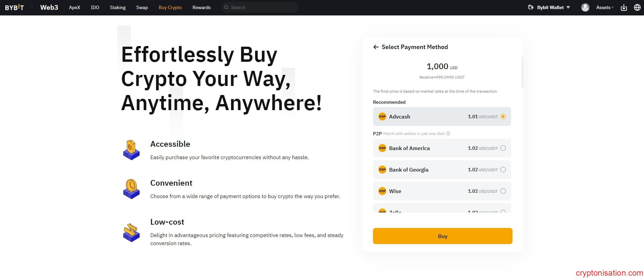Select the Advcash radio button
Image resolution: width=644 pixels, height=278 pixels.
pos(503,117)
